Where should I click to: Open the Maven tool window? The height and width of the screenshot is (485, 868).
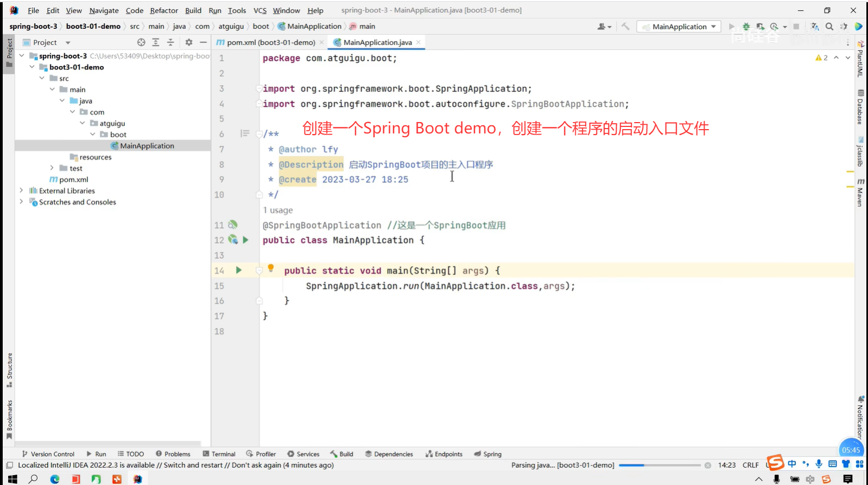(860, 193)
